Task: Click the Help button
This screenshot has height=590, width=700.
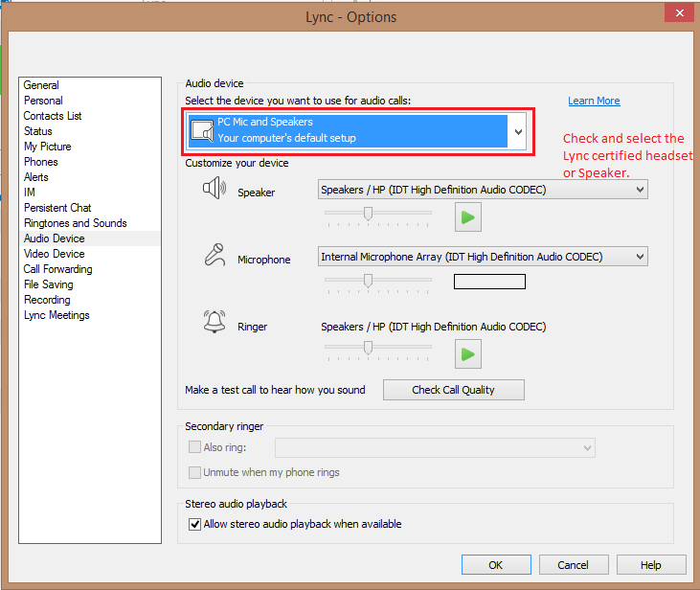Action: (651, 565)
